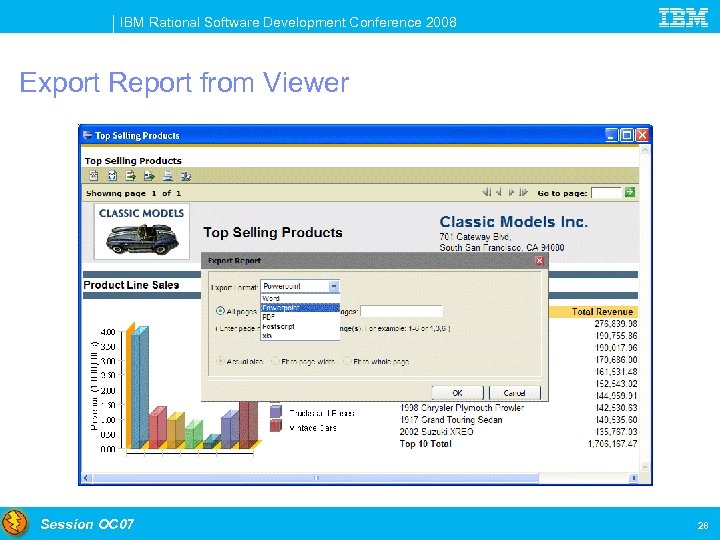Click OK in Export Report dialog
The width and height of the screenshot is (720, 540).
click(x=457, y=393)
